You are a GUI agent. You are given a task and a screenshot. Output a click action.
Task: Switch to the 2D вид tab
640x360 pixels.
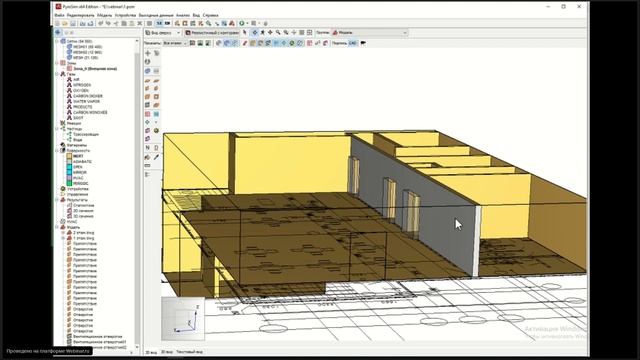pos(167,352)
